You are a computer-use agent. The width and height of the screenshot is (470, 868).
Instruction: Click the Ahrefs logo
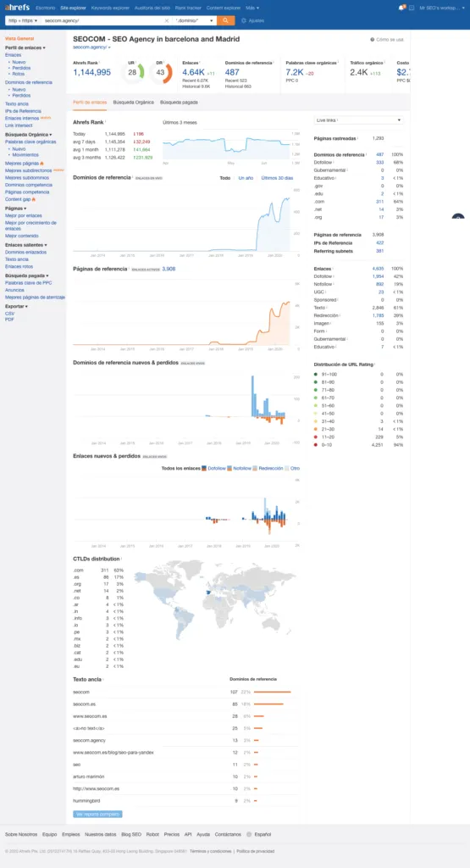(x=17, y=8)
